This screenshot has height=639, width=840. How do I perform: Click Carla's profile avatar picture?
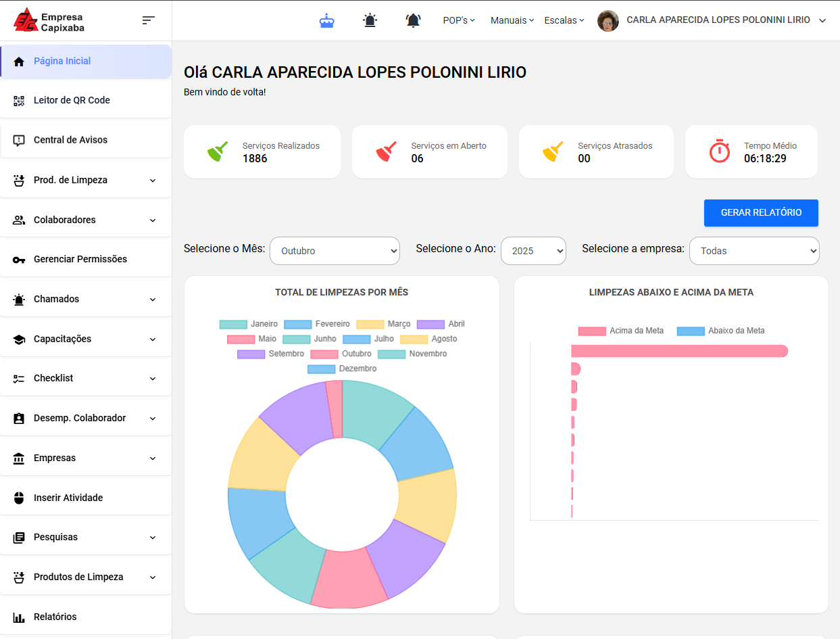point(608,21)
